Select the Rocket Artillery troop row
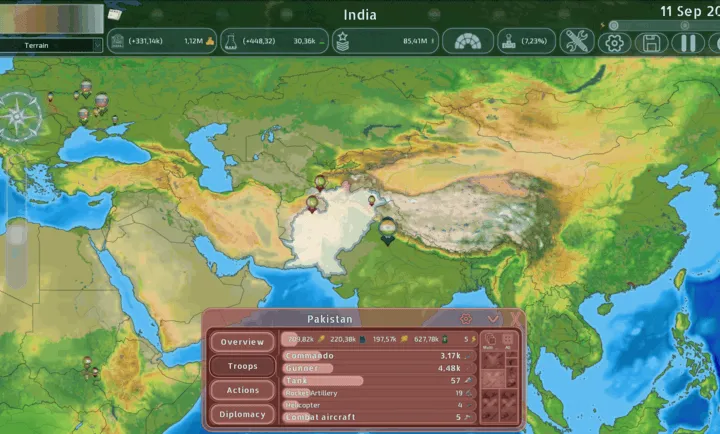The width and height of the screenshot is (720, 434). [379, 393]
